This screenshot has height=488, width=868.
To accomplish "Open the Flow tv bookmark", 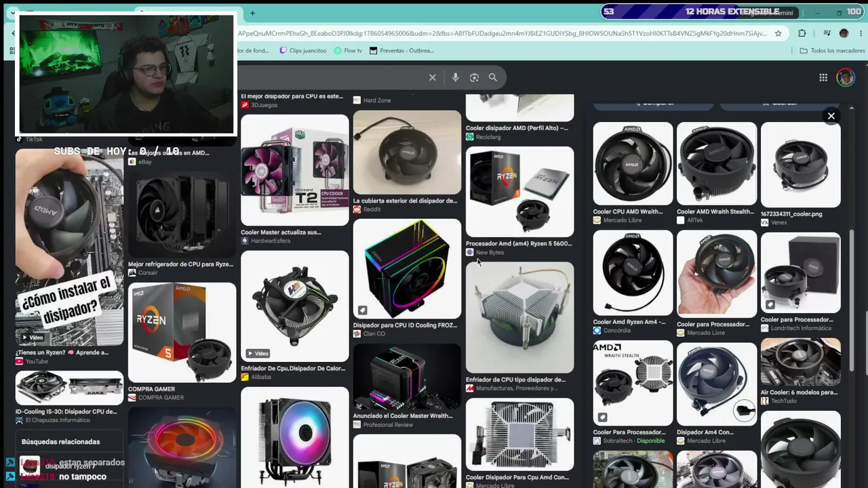I will (347, 51).
